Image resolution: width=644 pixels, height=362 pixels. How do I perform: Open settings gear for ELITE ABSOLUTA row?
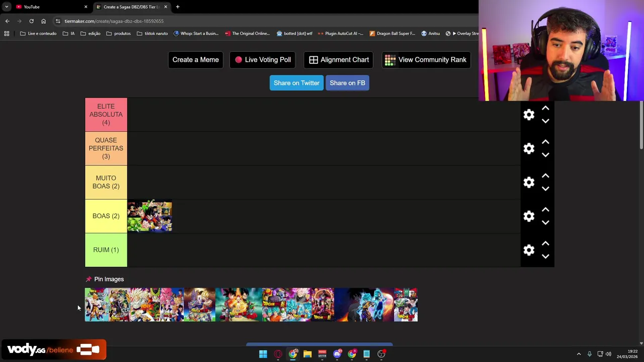pyautogui.click(x=529, y=115)
